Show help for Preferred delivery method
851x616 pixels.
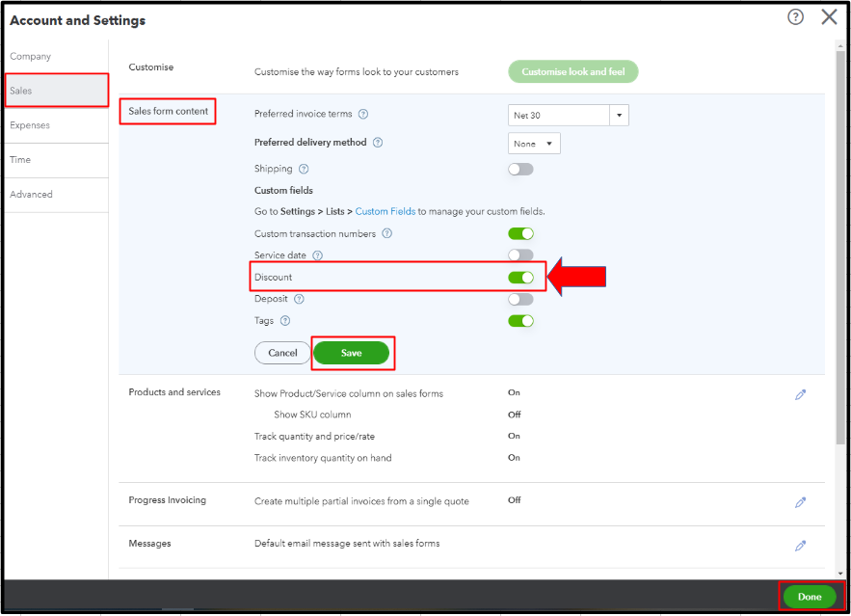pyautogui.click(x=378, y=143)
